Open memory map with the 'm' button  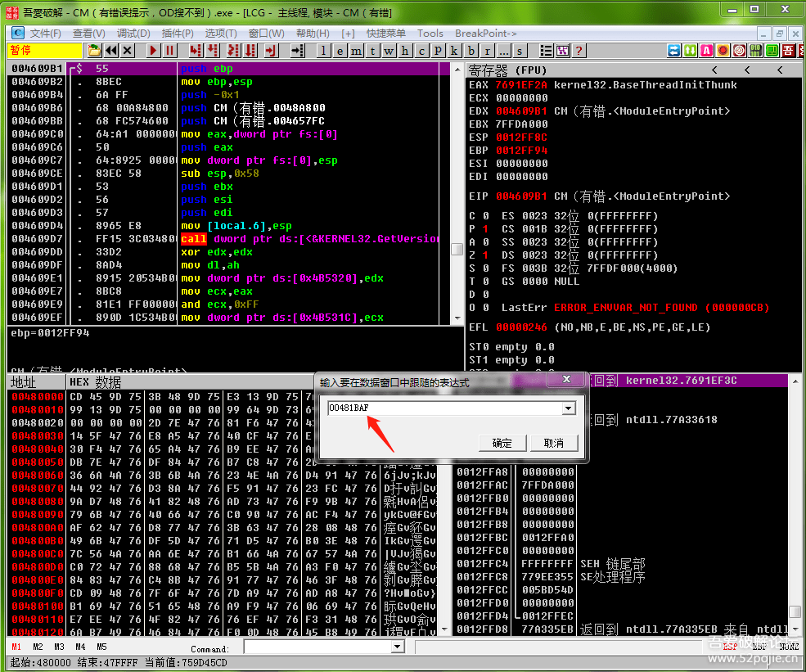[355, 51]
